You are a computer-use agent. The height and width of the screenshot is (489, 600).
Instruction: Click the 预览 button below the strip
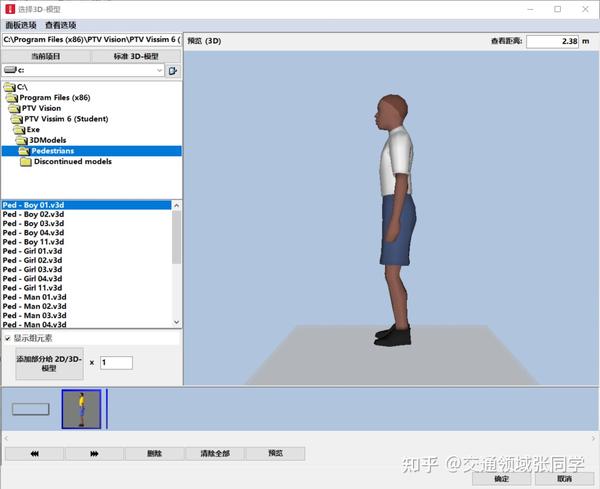[x=276, y=453]
